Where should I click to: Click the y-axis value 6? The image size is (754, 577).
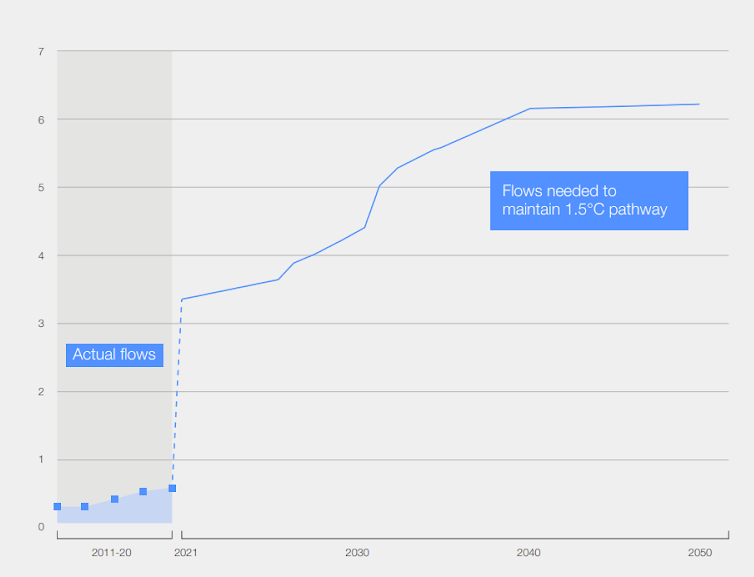point(41,120)
